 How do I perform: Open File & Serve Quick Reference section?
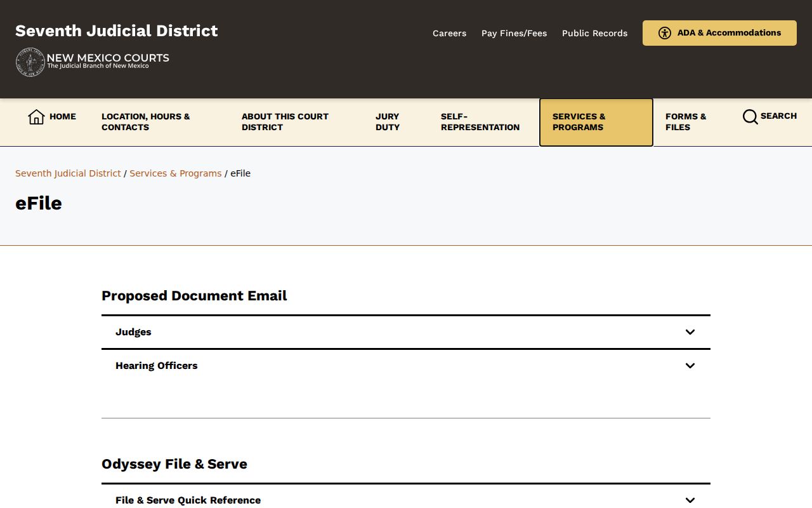click(x=406, y=497)
